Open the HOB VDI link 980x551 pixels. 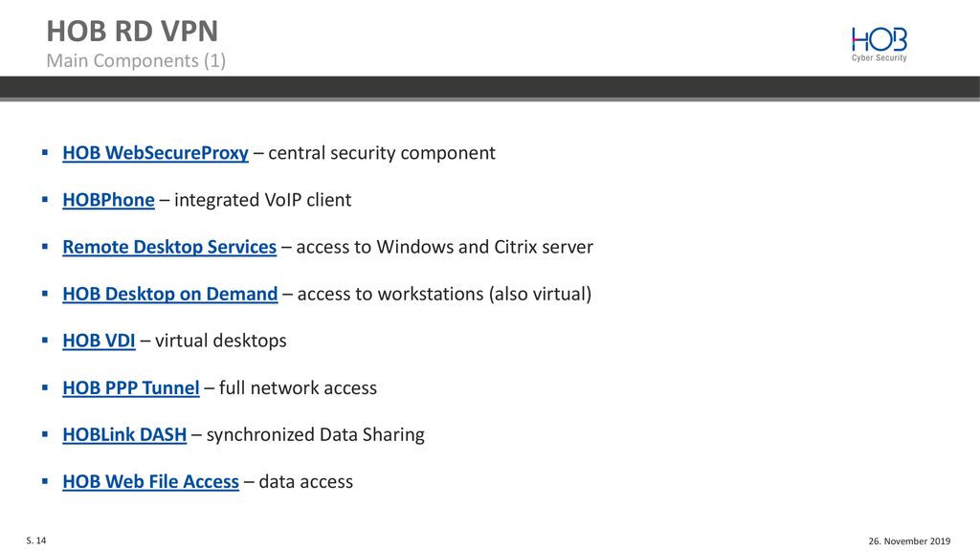coord(99,341)
